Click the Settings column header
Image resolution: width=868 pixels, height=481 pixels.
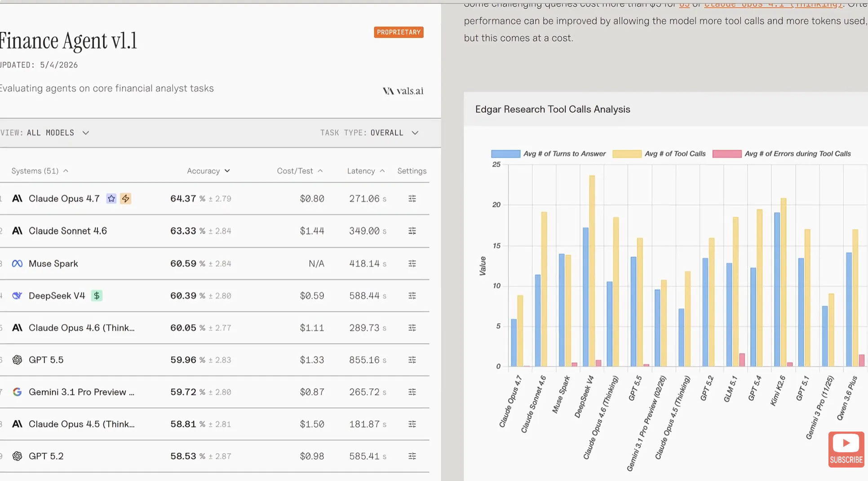tap(412, 171)
